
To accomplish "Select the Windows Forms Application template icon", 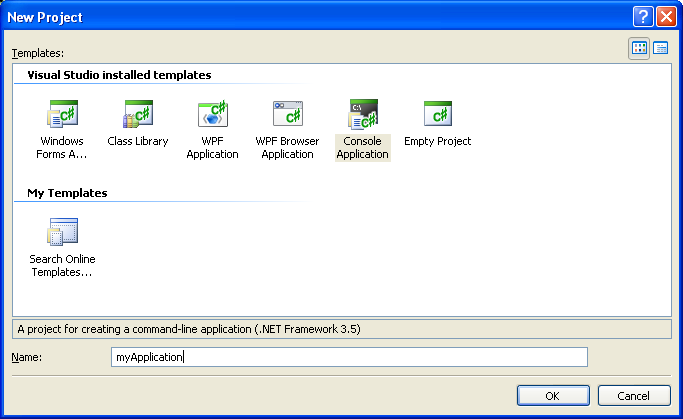I will pos(62,114).
